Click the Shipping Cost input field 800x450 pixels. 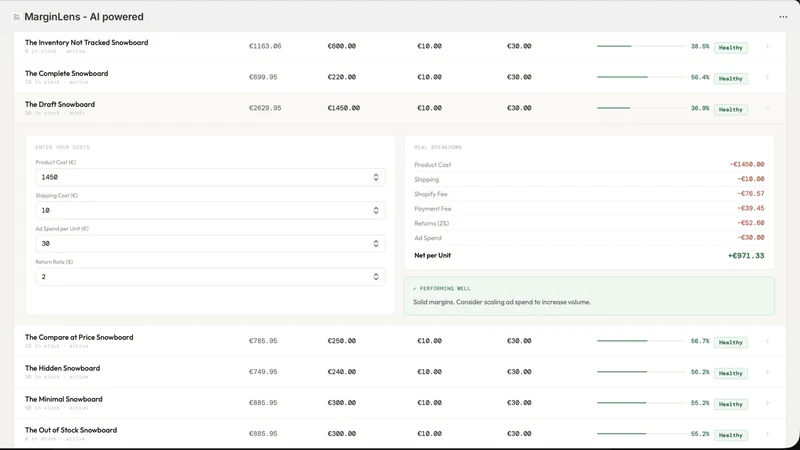(x=210, y=210)
